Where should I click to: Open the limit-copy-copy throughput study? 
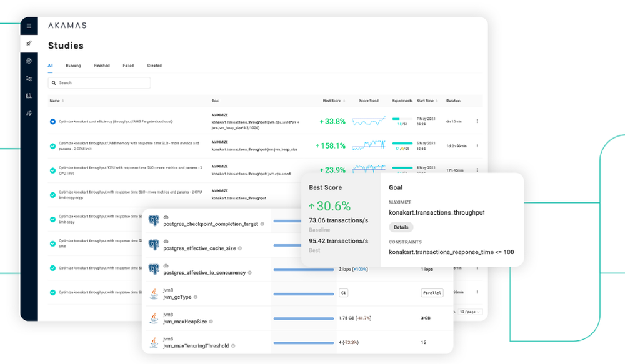[x=131, y=195]
